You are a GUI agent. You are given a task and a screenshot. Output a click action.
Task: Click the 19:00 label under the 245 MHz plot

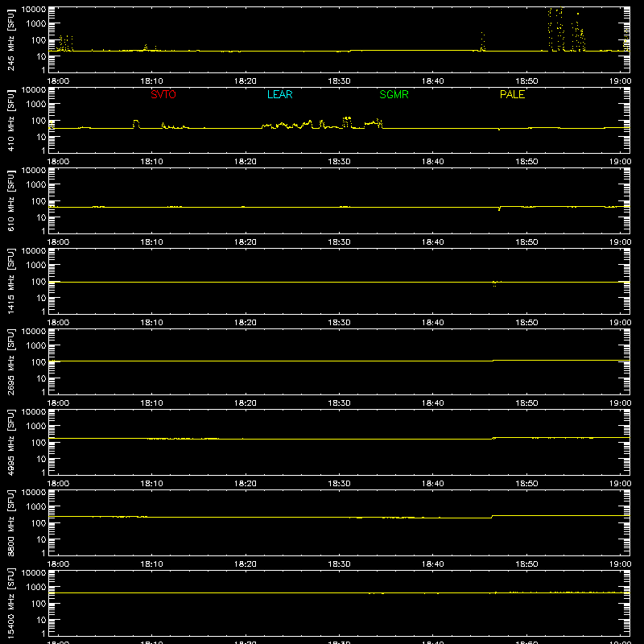pos(620,81)
